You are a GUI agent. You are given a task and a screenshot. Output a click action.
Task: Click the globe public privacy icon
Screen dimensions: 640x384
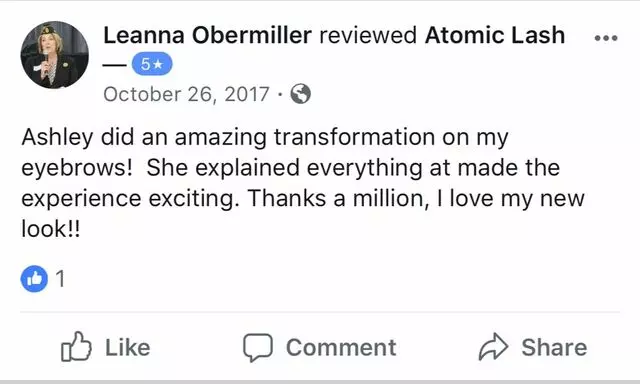(x=300, y=94)
